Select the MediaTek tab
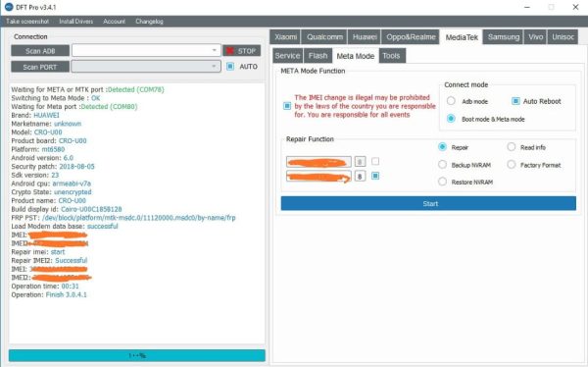This screenshot has width=588, height=367. 462,37
